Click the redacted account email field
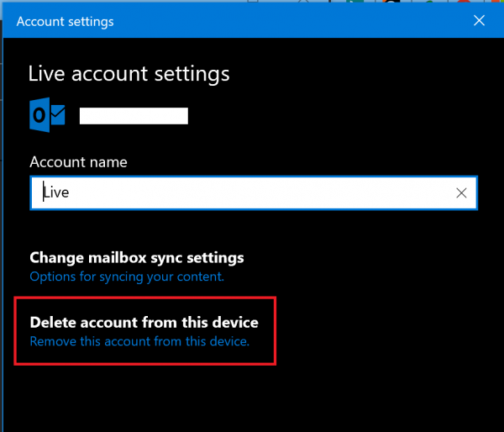 point(134,116)
